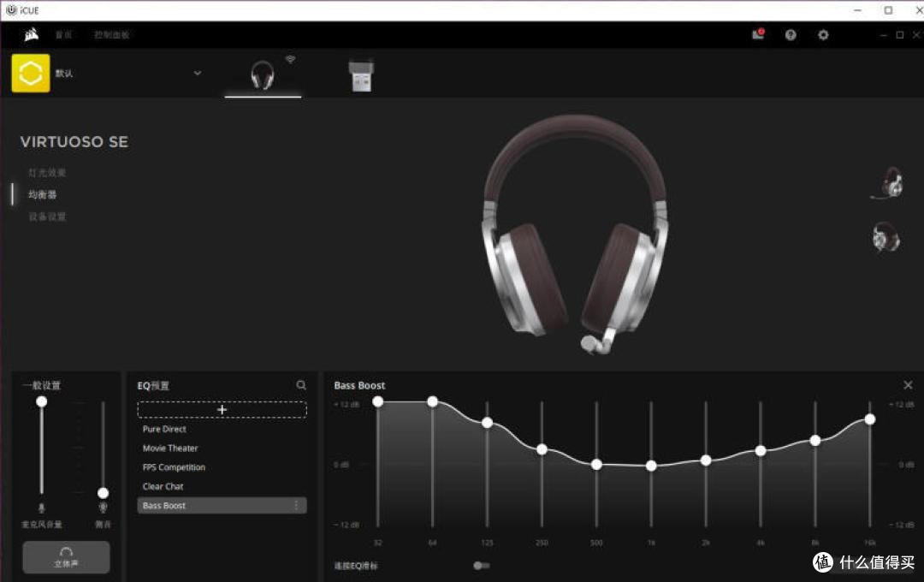Screen dimensions: 924x582
Task: Click the Bass Boost panel title
Action: (359, 385)
